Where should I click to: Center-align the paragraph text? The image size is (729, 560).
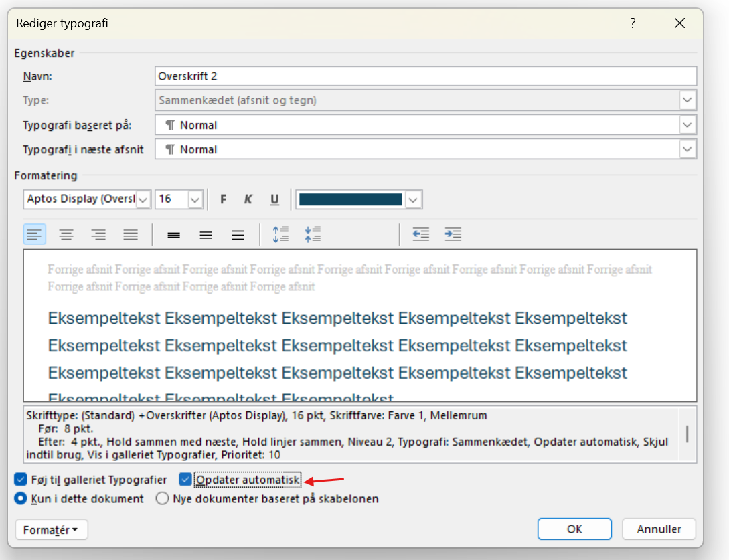click(x=66, y=235)
